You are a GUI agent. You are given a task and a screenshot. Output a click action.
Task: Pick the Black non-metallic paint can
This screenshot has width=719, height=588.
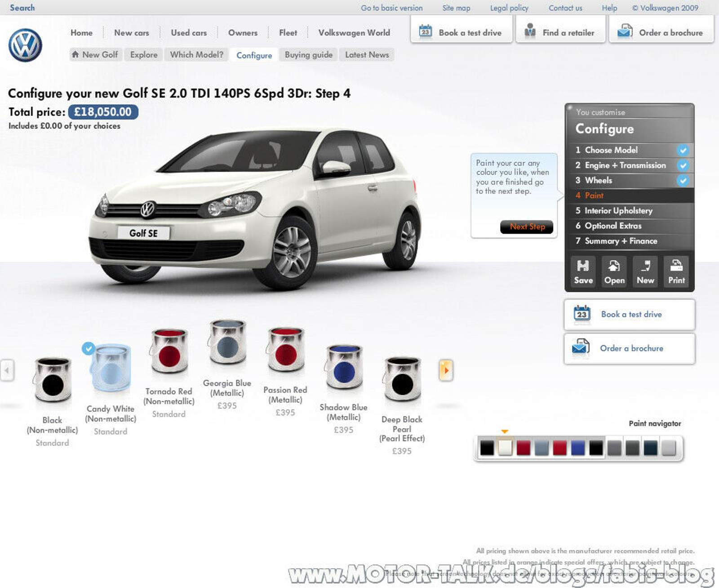[x=53, y=380]
